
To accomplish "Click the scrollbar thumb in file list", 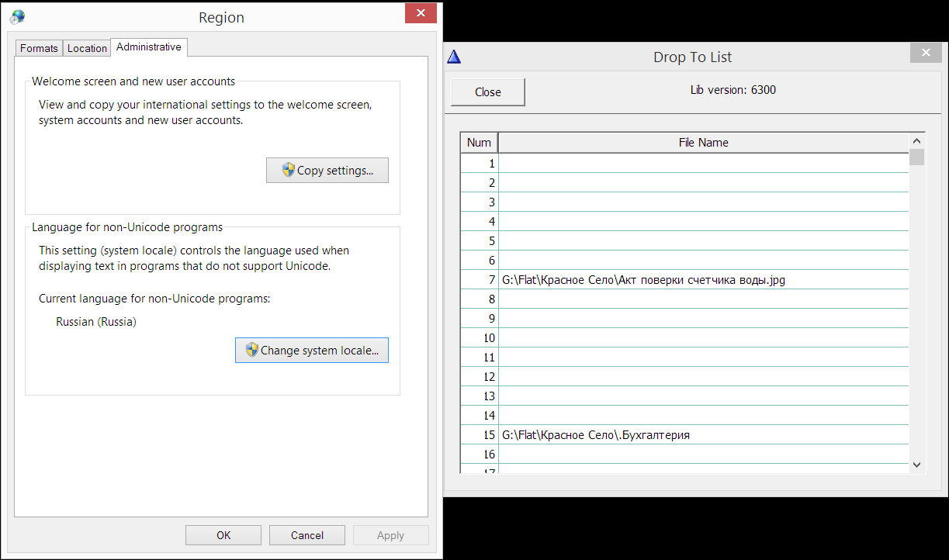I will pyautogui.click(x=916, y=157).
